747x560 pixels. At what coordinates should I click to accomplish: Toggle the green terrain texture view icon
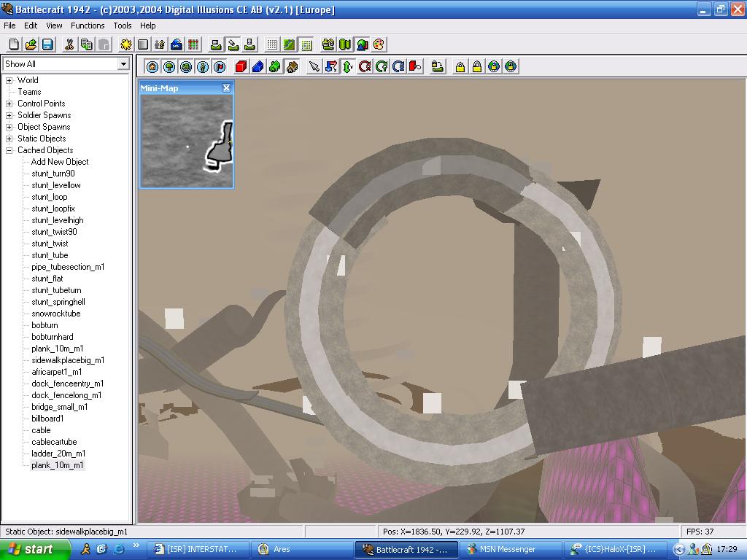(289, 44)
